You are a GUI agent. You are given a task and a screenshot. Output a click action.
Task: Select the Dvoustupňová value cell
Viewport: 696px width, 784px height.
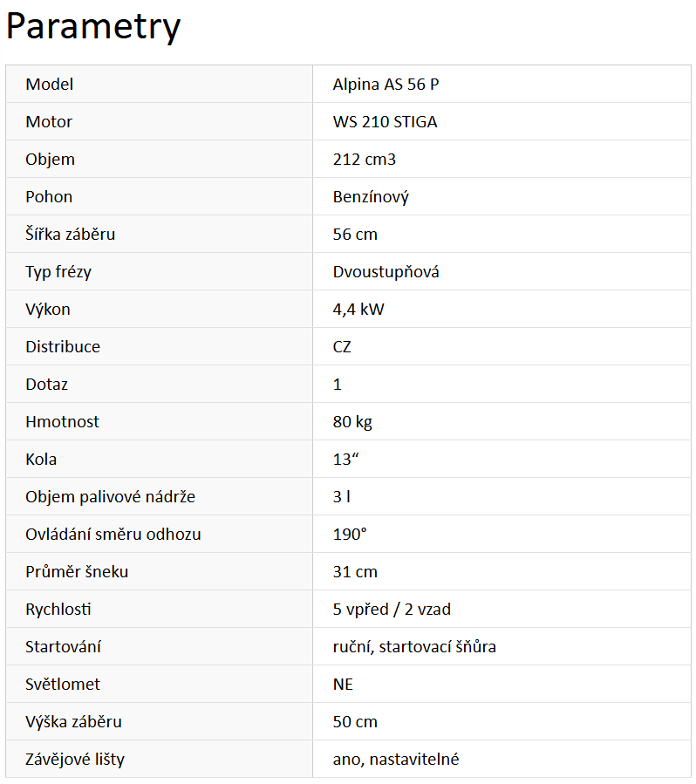tap(386, 272)
